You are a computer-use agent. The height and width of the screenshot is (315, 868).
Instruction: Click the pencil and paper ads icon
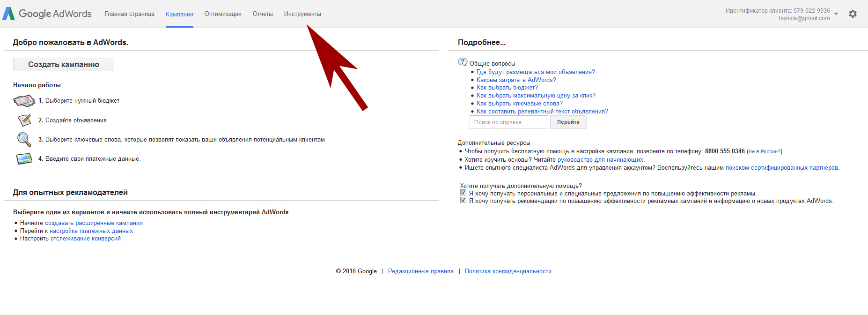[24, 120]
